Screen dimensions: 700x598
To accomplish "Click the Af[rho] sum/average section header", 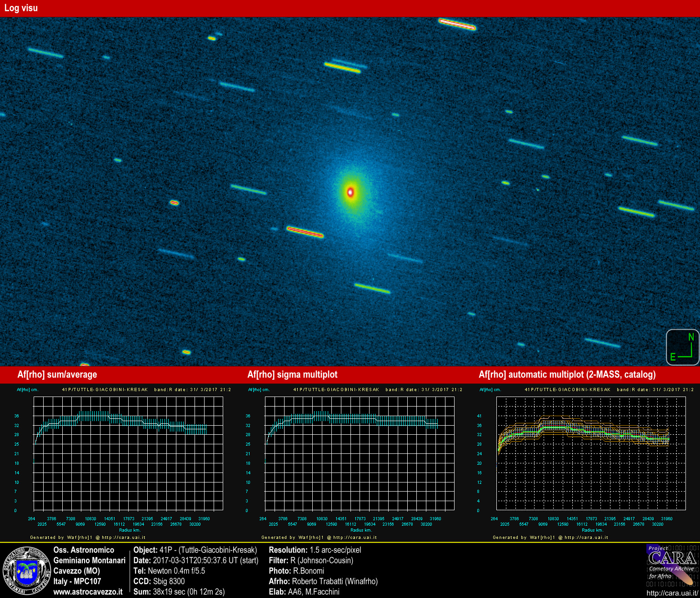I will [x=57, y=375].
